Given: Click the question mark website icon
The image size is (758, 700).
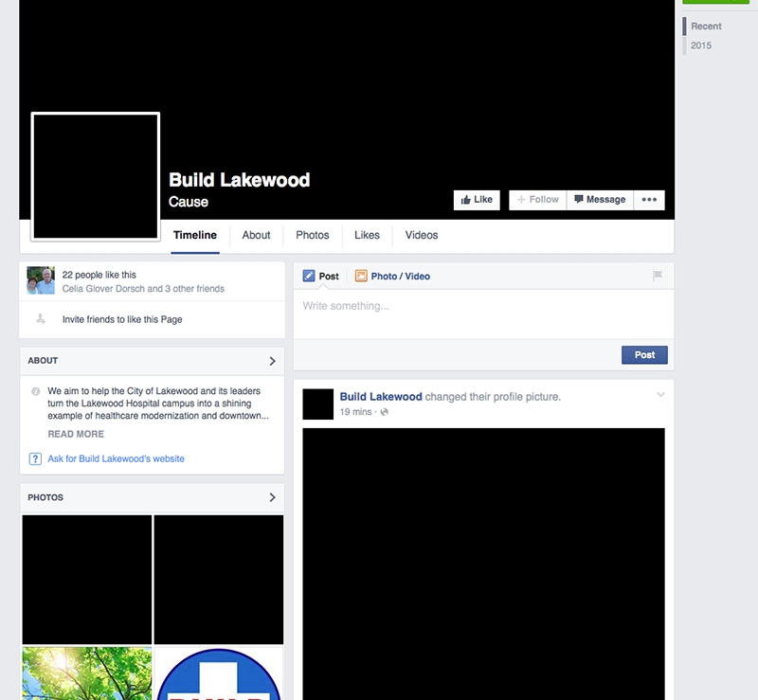Looking at the screenshot, I should 36,458.
